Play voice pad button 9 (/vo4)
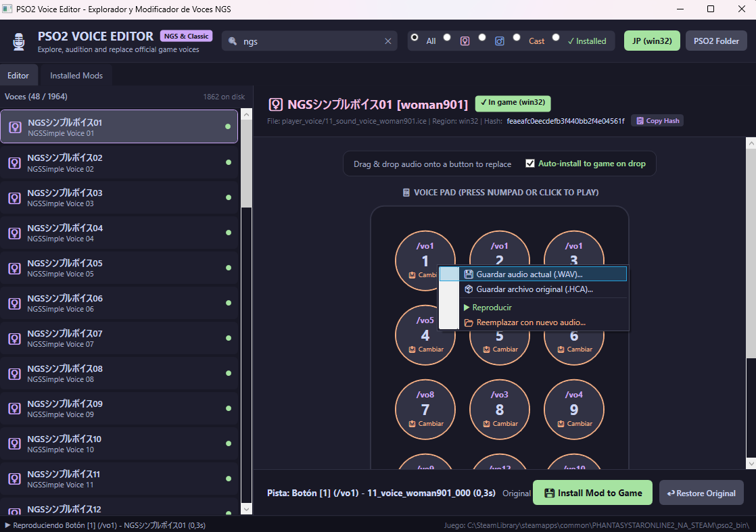 [573, 409]
